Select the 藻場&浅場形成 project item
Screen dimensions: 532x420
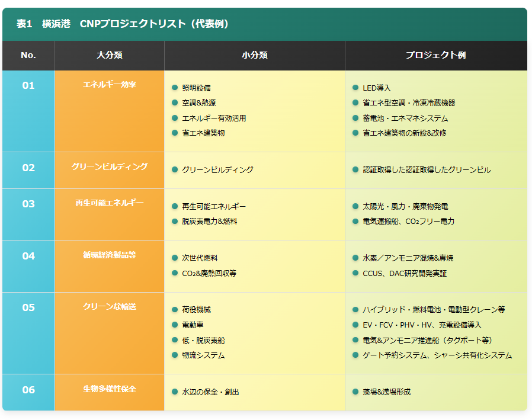386,392
